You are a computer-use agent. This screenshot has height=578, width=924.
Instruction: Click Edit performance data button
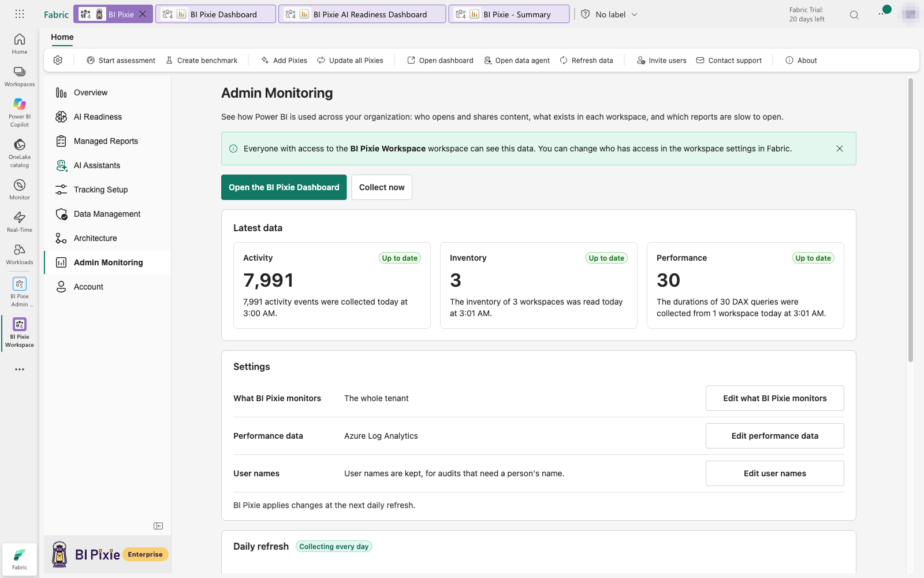click(x=774, y=436)
